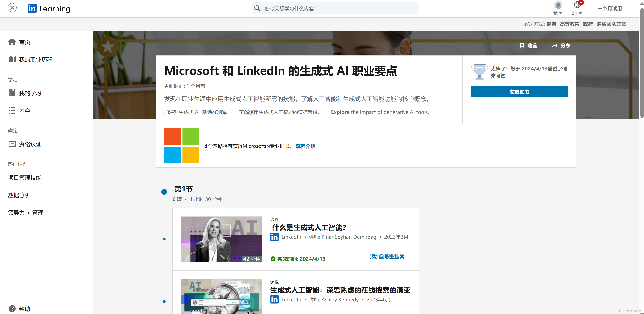
Task: Click the trophy icon beside the exam message
Action: click(x=479, y=72)
